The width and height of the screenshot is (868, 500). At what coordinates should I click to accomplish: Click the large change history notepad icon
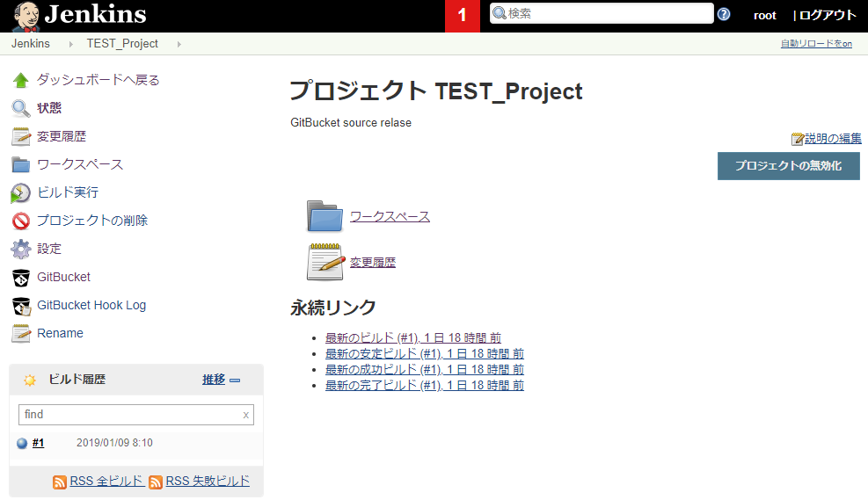click(325, 262)
